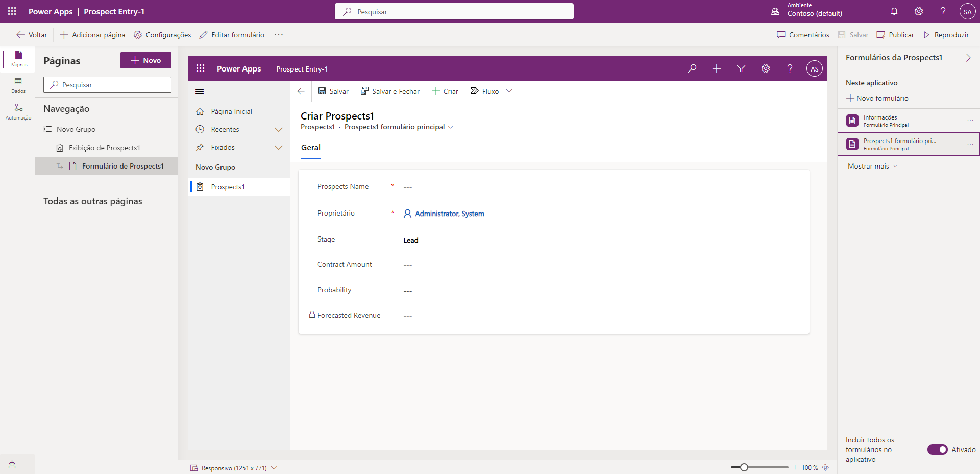Collapse the Formulários da Prospects1 panel chevron
The height and width of the screenshot is (474, 980).
(x=968, y=58)
